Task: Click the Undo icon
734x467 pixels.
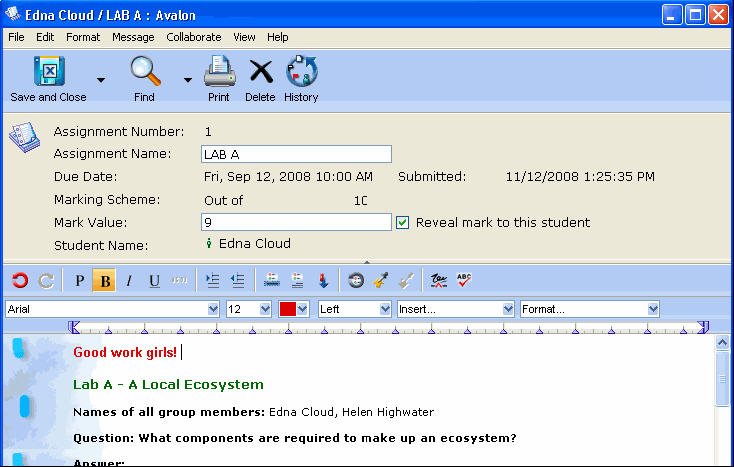Action: tap(20, 281)
